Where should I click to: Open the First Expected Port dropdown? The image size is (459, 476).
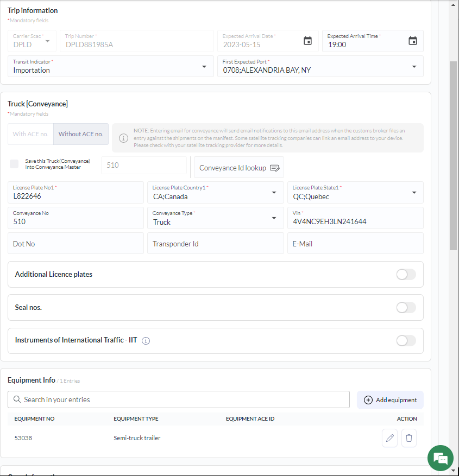point(414,67)
